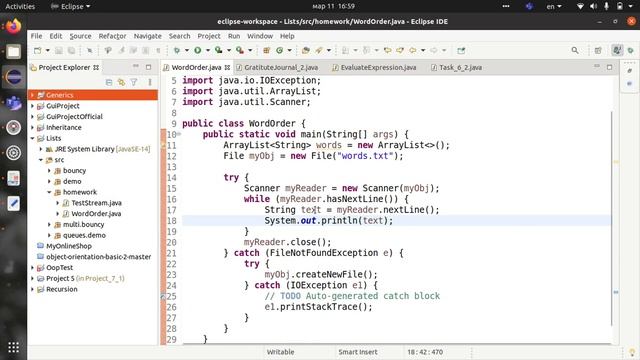Maximize the editor area icon
The image size is (640, 360).
609,67
